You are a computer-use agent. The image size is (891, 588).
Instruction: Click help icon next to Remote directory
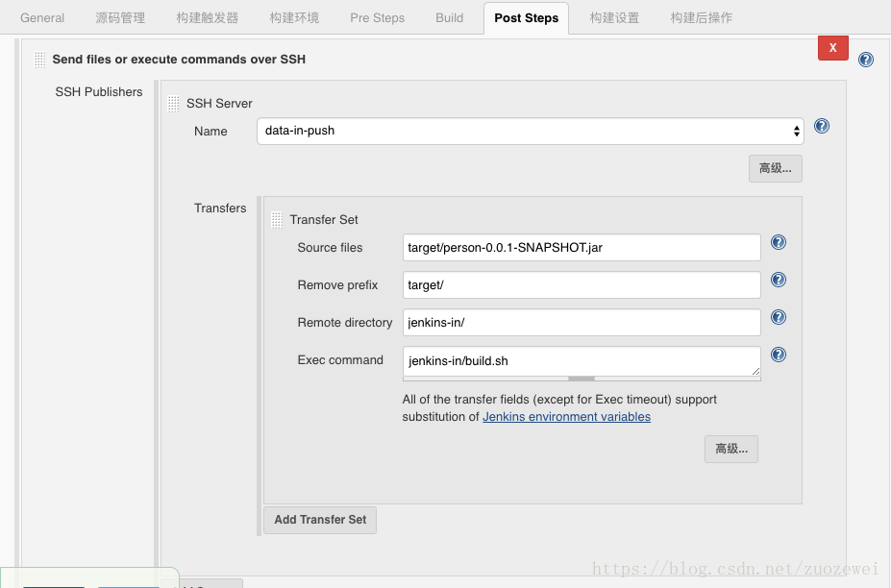[779, 317]
